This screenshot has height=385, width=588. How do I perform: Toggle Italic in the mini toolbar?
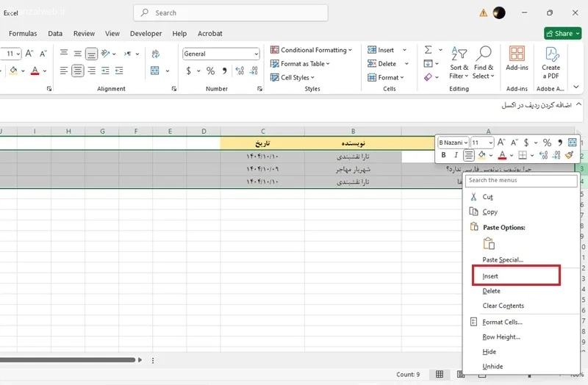(x=456, y=155)
